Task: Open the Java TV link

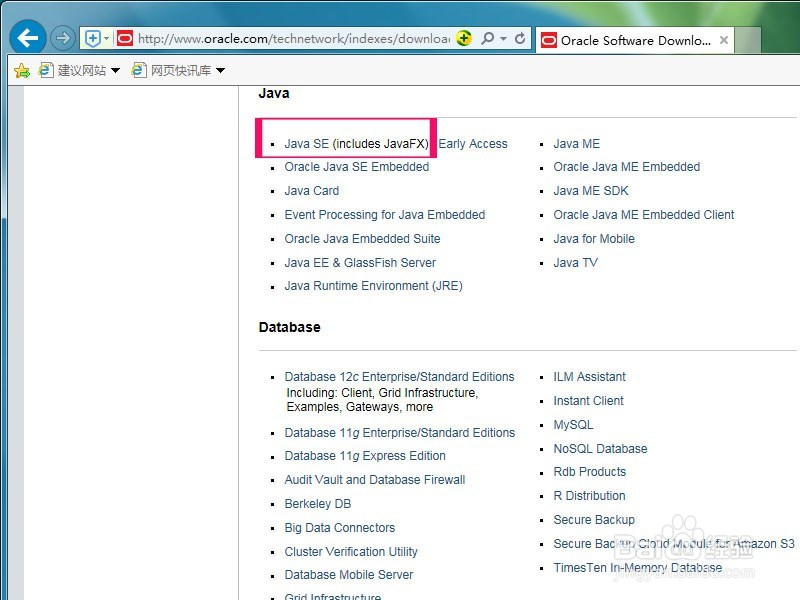Action: tap(576, 263)
